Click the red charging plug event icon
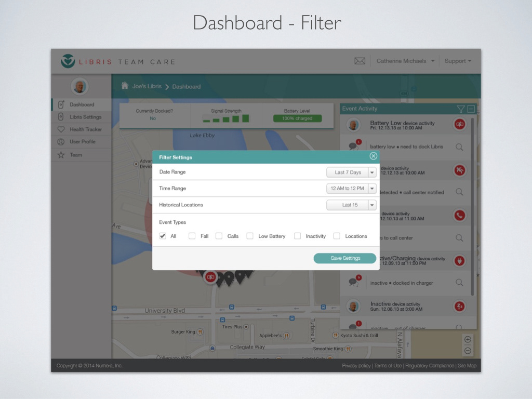This screenshot has width=532, height=399. click(460, 261)
